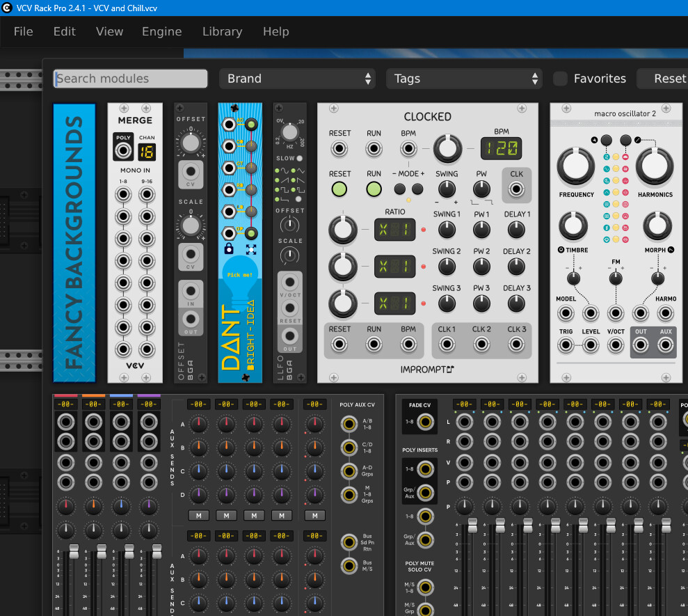688x616 pixels.
Task: Click the OUT jack on macro oscillator 2
Action: 641,345
